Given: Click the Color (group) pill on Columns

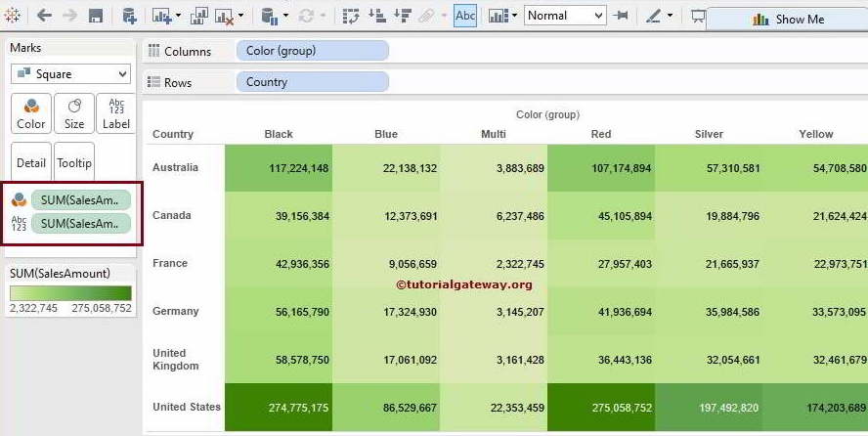Looking at the screenshot, I should coord(313,51).
